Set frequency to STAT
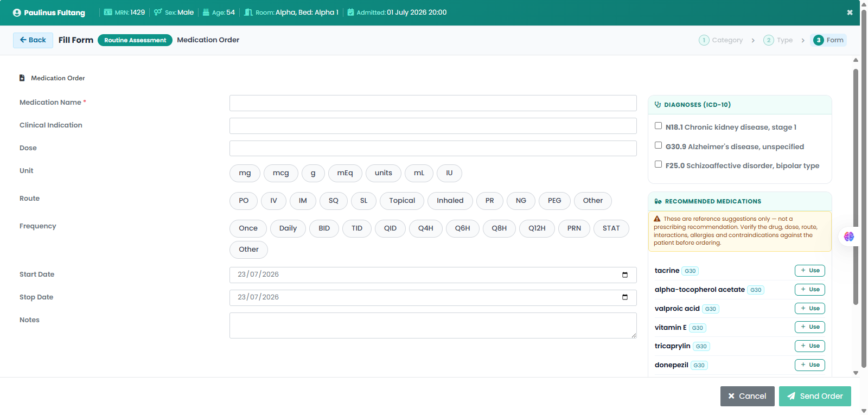This screenshot has width=868, height=415. click(611, 228)
